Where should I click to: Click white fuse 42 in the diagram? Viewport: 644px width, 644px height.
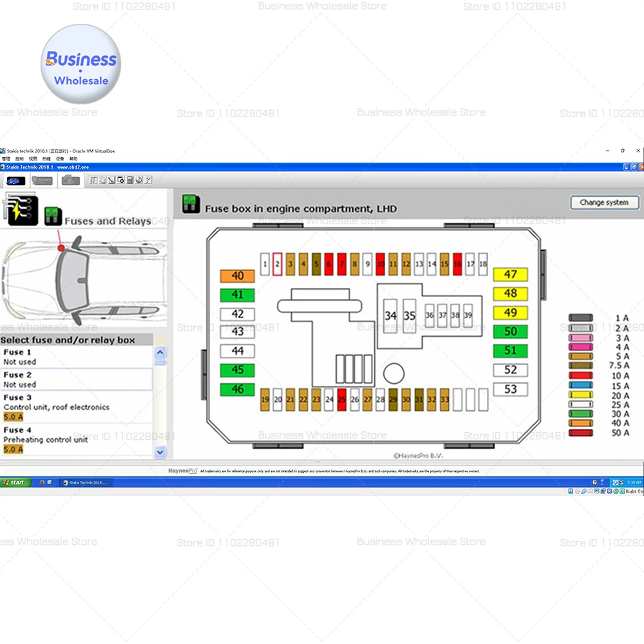[238, 315]
